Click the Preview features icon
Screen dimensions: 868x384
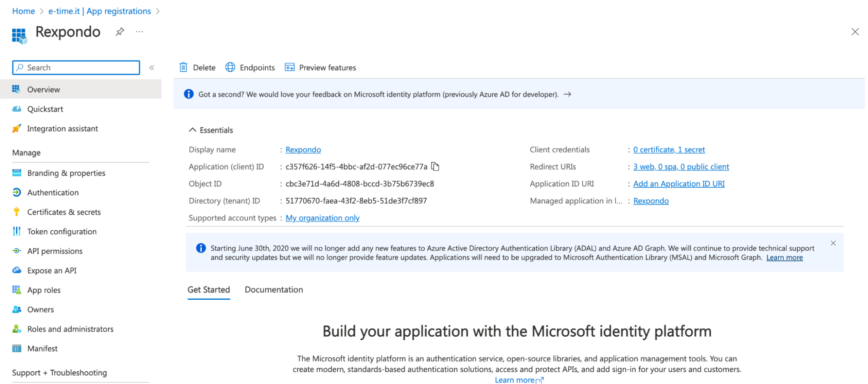click(x=290, y=67)
